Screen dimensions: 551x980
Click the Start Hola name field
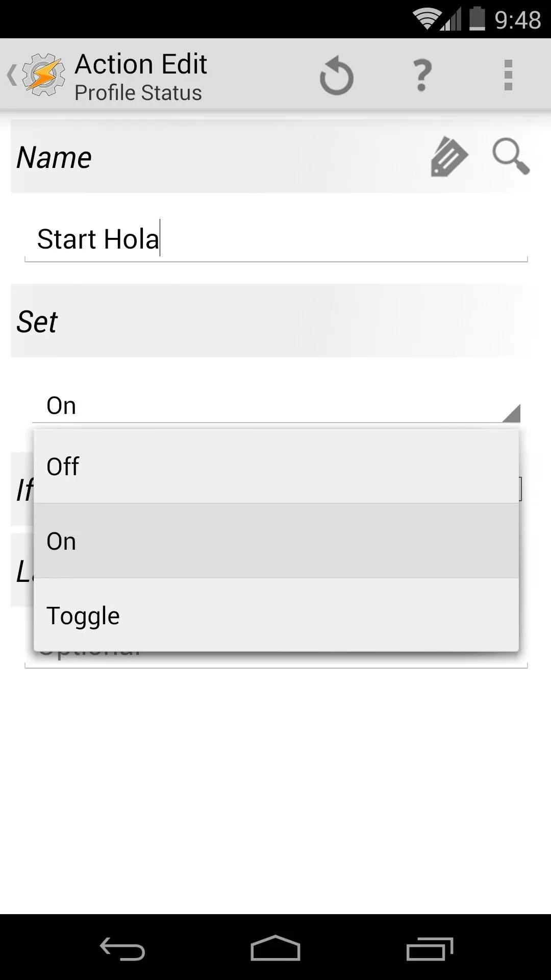click(x=276, y=239)
